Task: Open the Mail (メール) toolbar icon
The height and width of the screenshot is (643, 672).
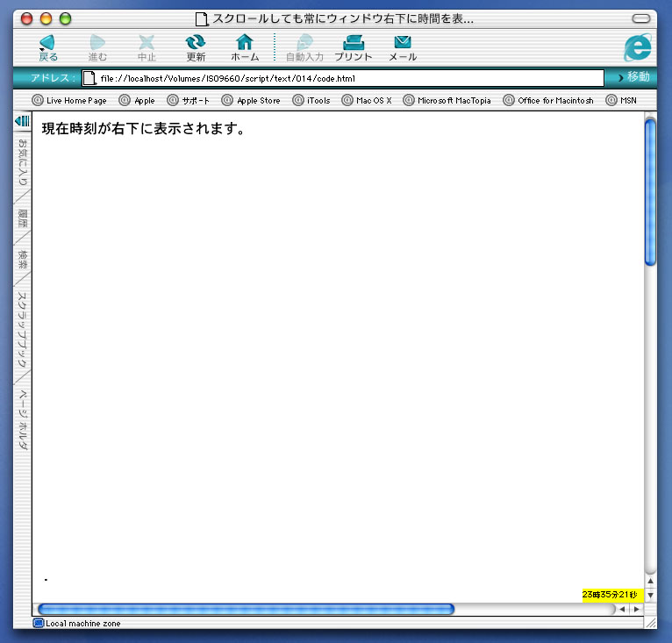Action: click(403, 42)
